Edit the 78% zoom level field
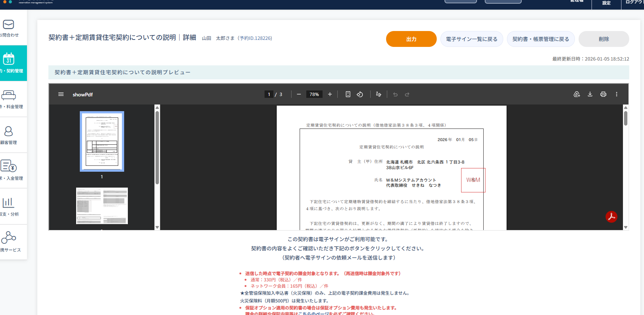644x315 pixels. pyautogui.click(x=314, y=94)
